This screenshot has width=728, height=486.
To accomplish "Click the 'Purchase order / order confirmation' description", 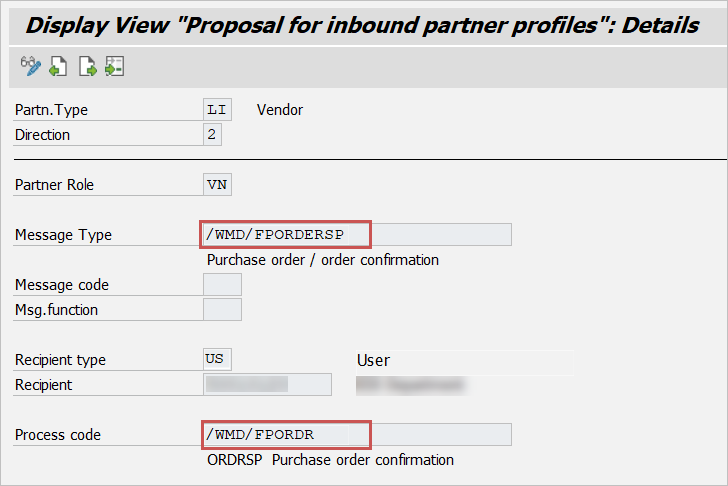I will 322,260.
